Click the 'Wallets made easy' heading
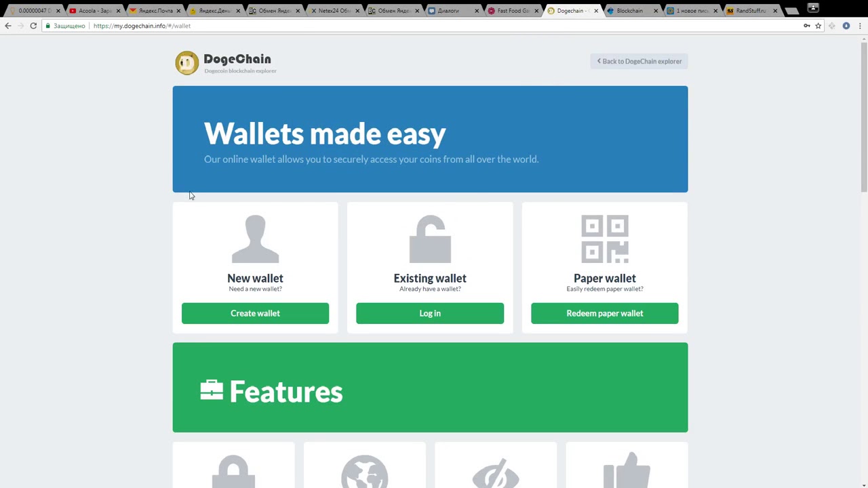This screenshot has width=868, height=488. point(325,134)
